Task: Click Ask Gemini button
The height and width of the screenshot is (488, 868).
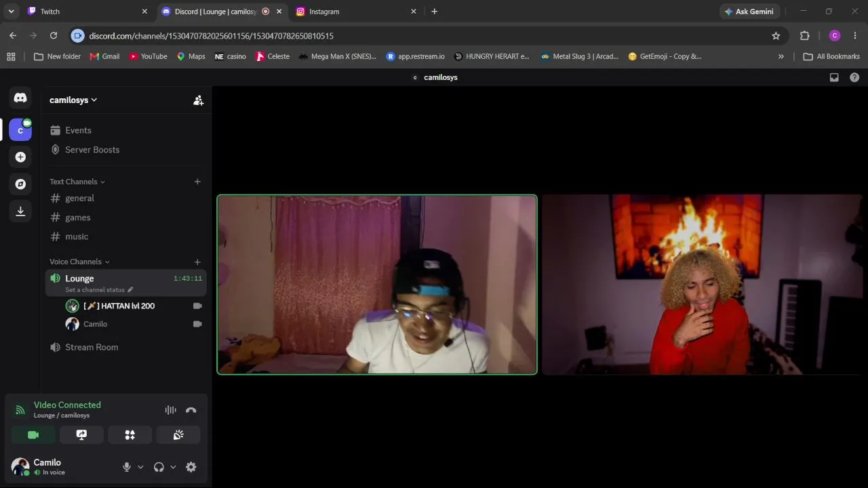Action: click(x=749, y=12)
